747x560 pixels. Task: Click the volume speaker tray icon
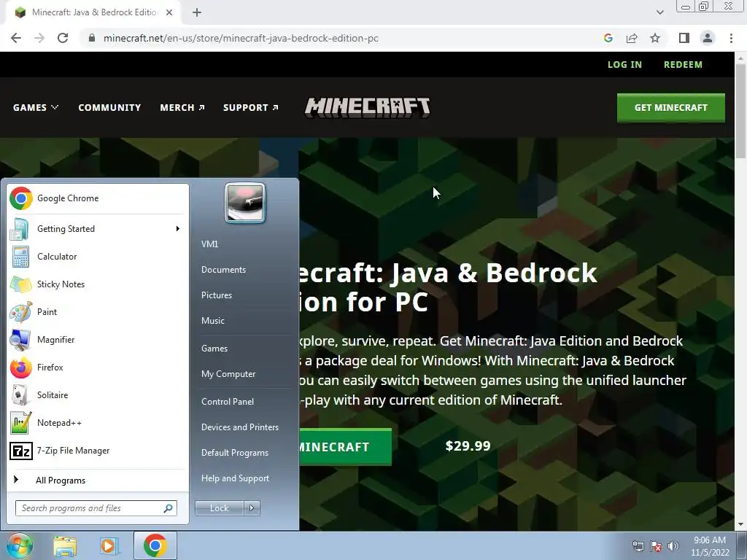[x=673, y=546]
